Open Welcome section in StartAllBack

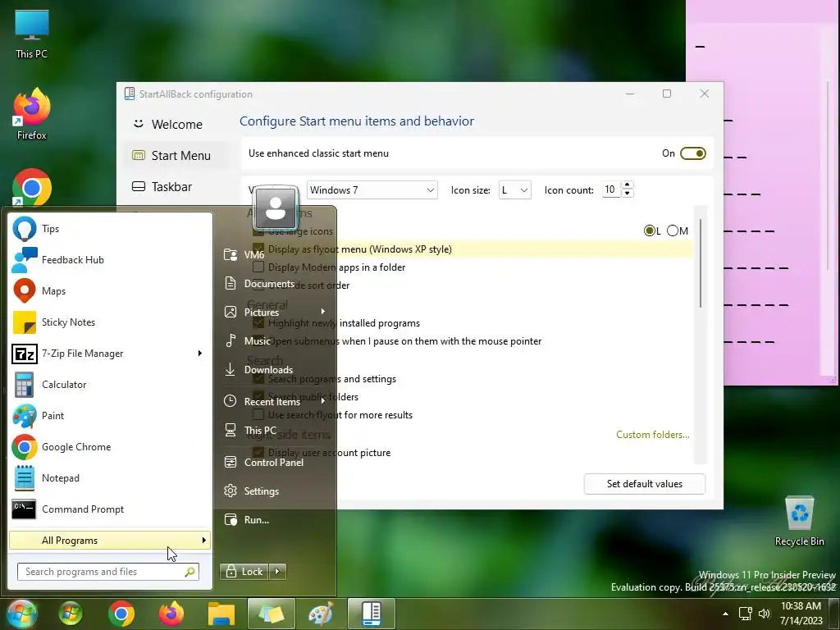click(x=176, y=125)
